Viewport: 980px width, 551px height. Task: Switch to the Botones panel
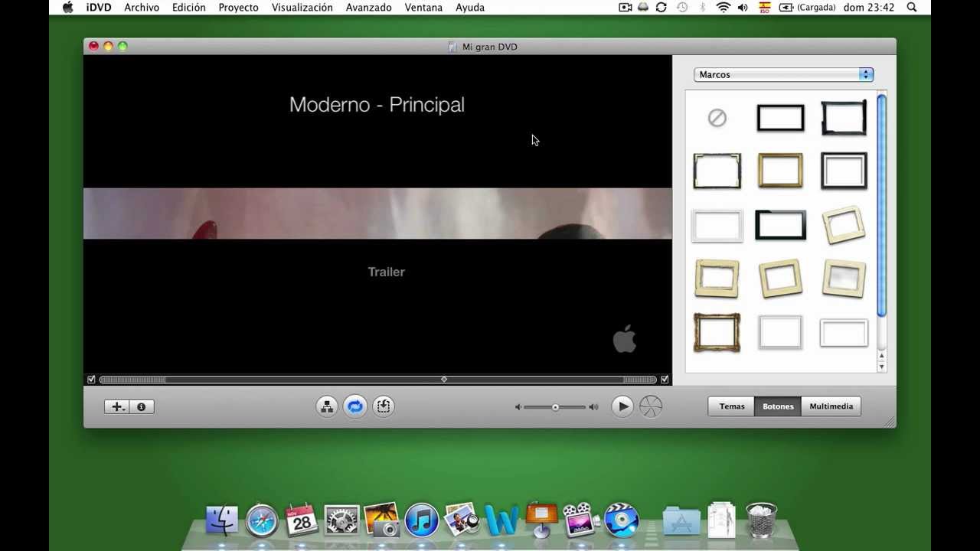tap(778, 406)
